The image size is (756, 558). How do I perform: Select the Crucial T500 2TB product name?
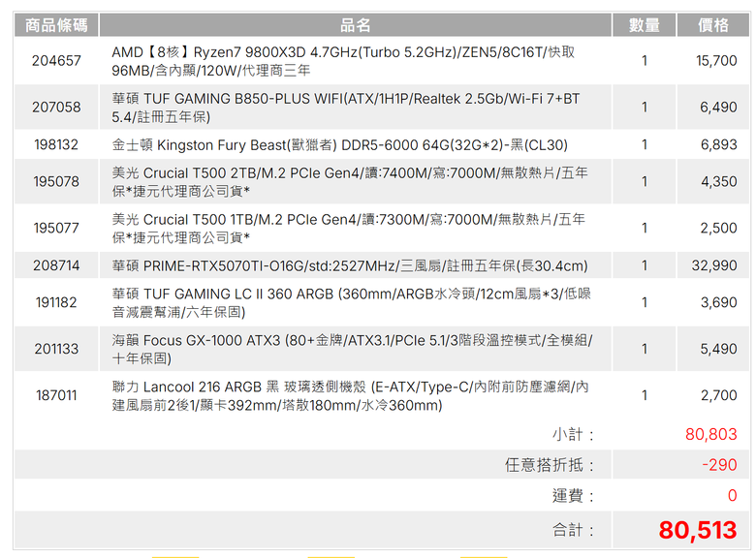coord(350,182)
